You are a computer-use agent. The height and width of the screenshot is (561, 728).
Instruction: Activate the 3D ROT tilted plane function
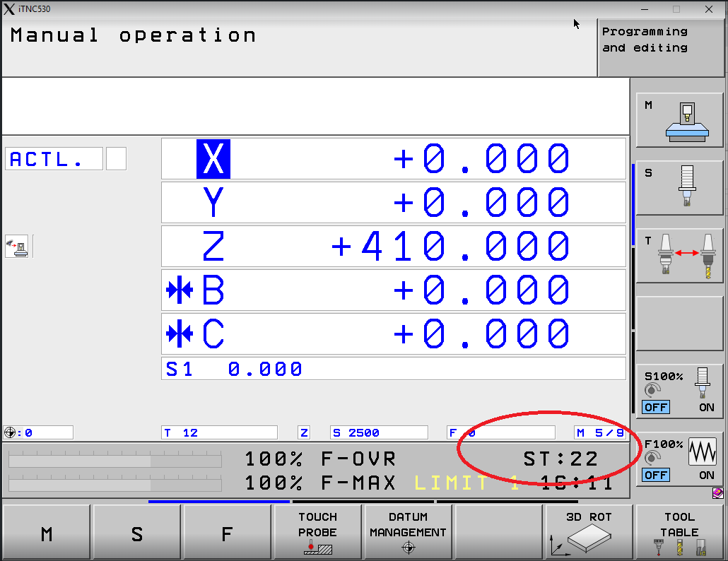[x=589, y=531]
